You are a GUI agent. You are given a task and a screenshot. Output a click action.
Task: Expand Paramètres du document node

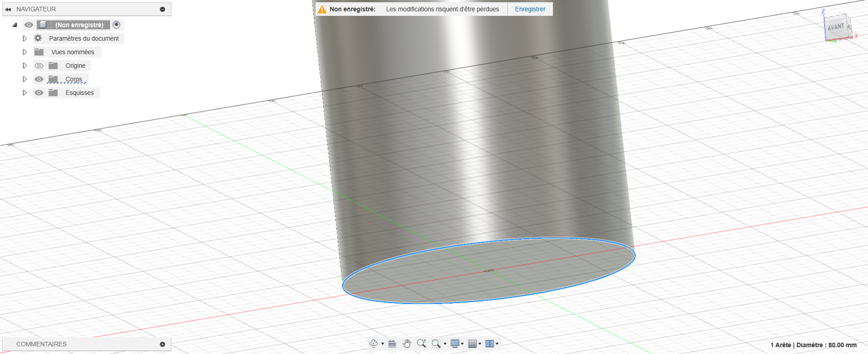coord(25,38)
